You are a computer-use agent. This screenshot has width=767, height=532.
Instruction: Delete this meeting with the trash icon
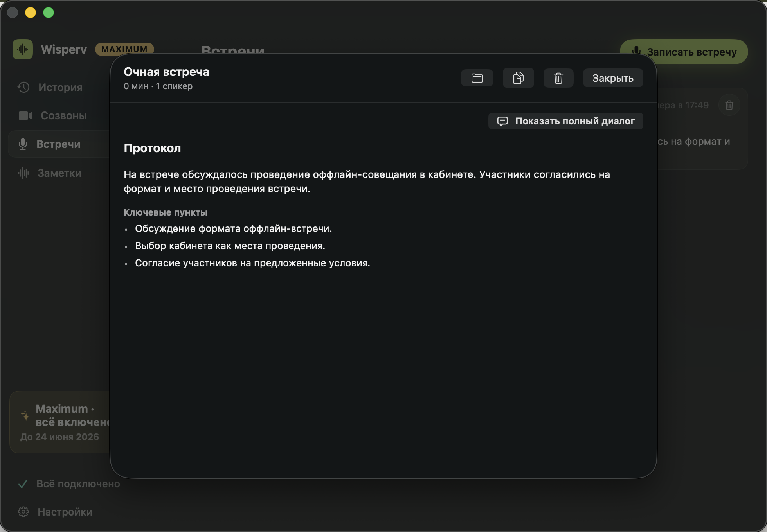click(558, 78)
